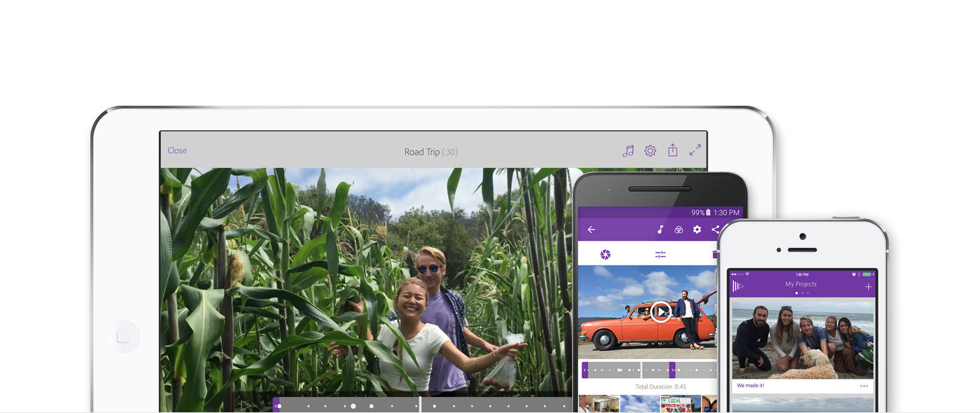The height and width of the screenshot is (413, 980).
Task: Open the Android phone's settings gear
Action: click(x=697, y=230)
